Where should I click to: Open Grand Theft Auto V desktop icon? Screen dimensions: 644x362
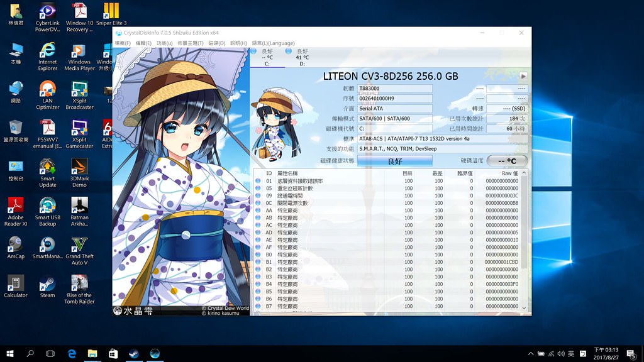pos(79,251)
